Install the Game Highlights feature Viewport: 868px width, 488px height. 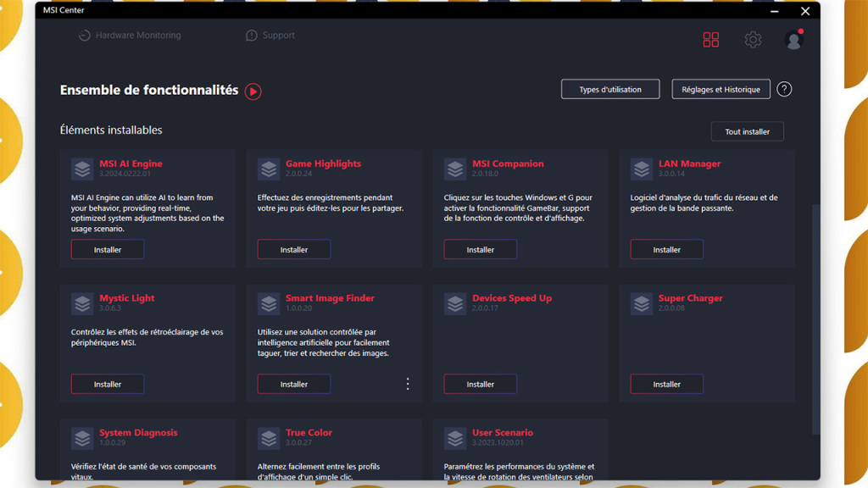pyautogui.click(x=294, y=250)
